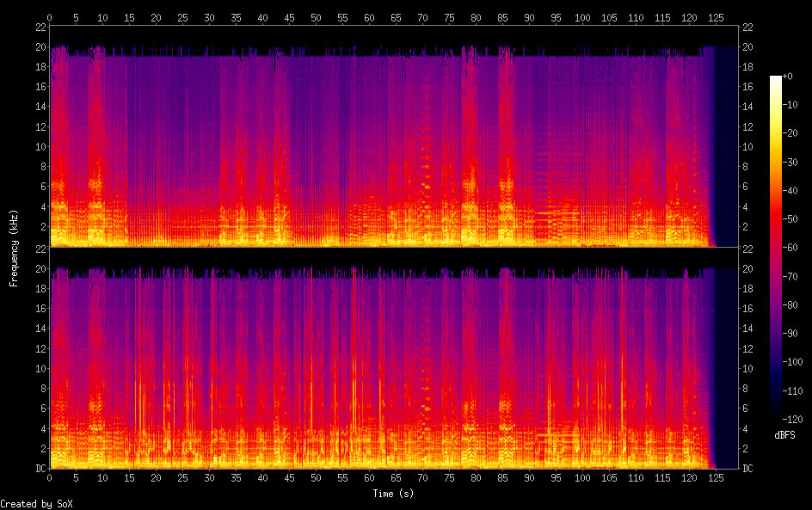Click the "Frequency (kHz)" vertical axis label
Viewport: 812px width, 510px height.
[x=14, y=248]
